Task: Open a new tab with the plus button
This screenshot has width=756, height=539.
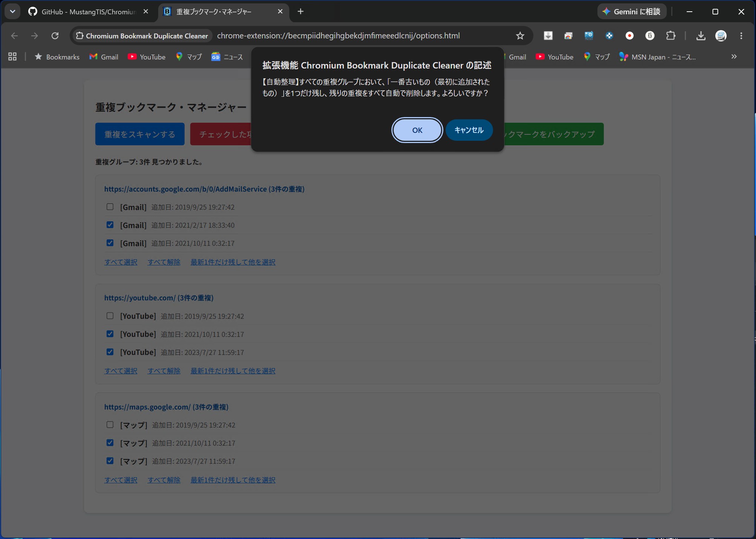Action: (x=301, y=12)
